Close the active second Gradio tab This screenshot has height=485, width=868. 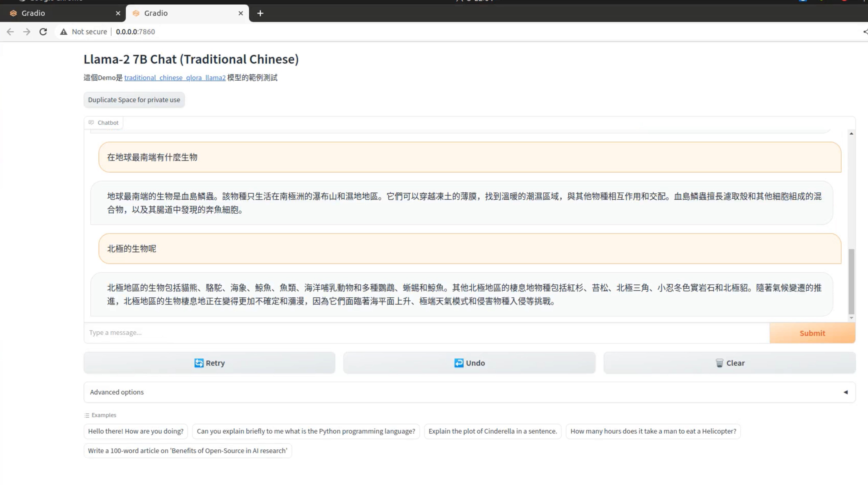pyautogui.click(x=241, y=13)
